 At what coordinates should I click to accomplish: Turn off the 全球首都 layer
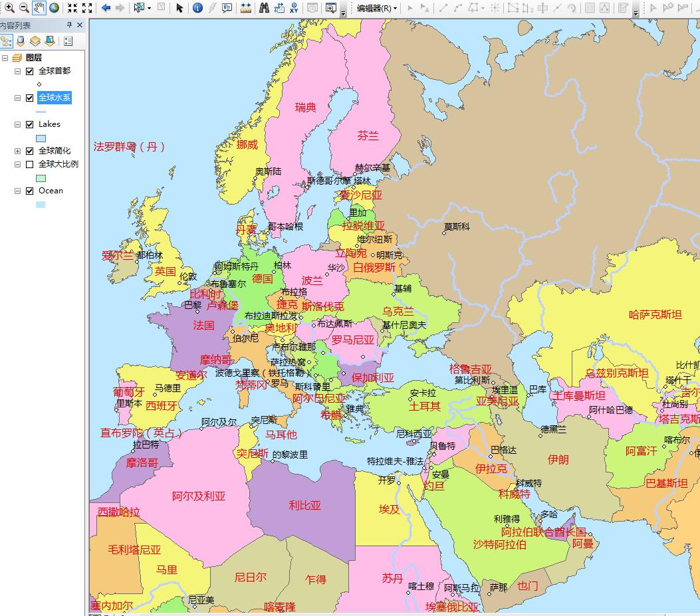click(29, 70)
